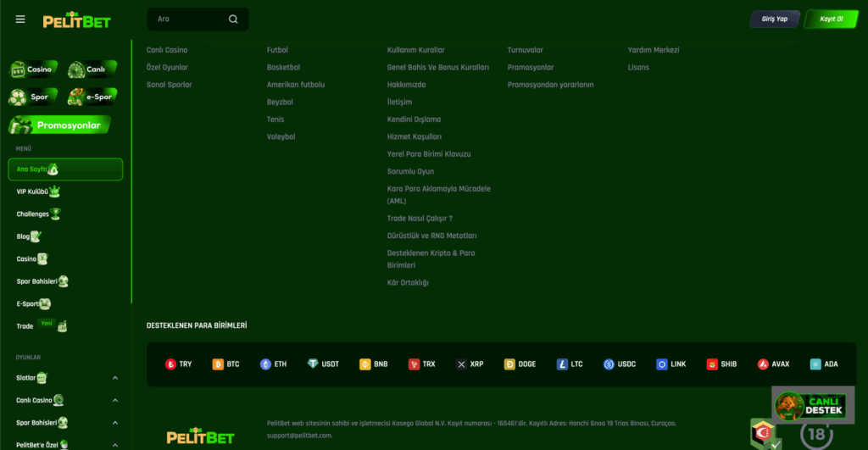The width and height of the screenshot is (868, 450).
Task: Select Ana Sayfa menu item
Action: pos(65,169)
